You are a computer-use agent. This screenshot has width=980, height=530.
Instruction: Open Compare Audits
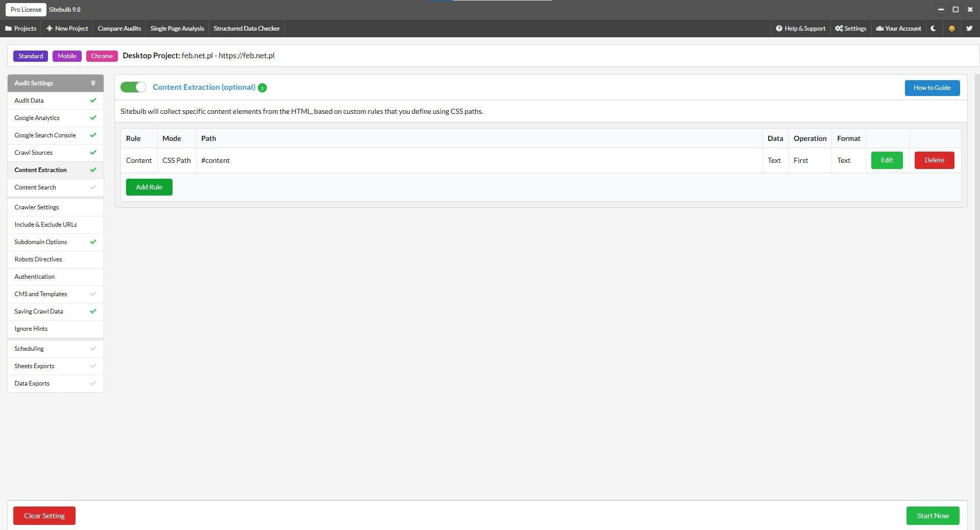tap(119, 29)
